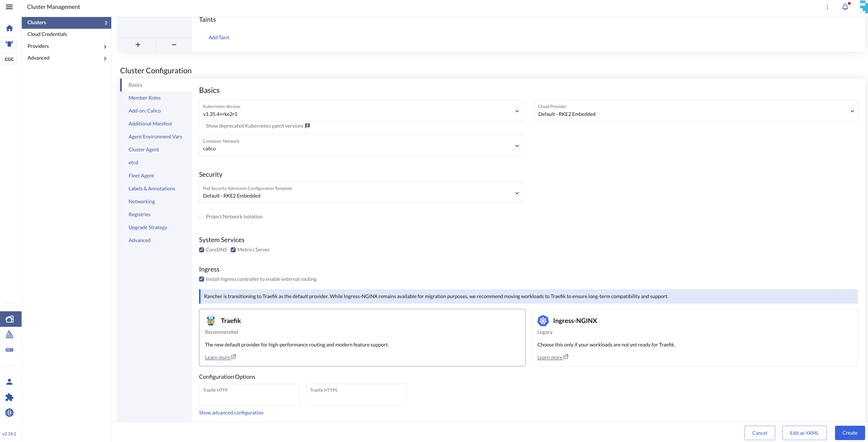Open the Registries tab
This screenshot has height=442, width=868.
[x=139, y=215]
